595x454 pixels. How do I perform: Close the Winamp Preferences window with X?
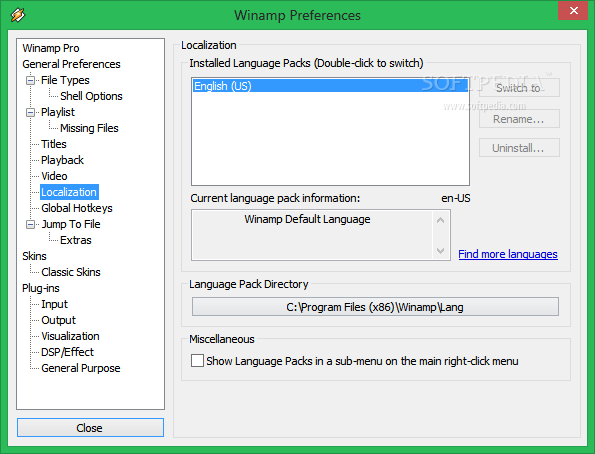click(x=574, y=11)
